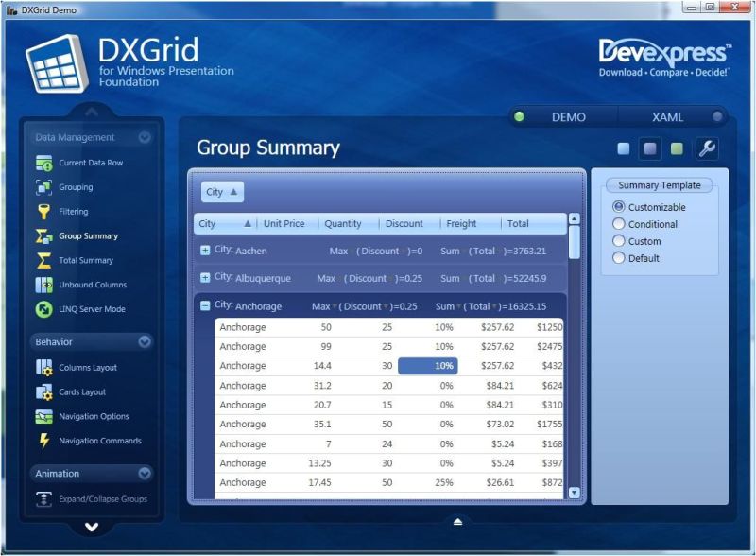This screenshot has height=556, width=756.
Task: Click the grid scrollbar down arrow
Action: (x=574, y=493)
